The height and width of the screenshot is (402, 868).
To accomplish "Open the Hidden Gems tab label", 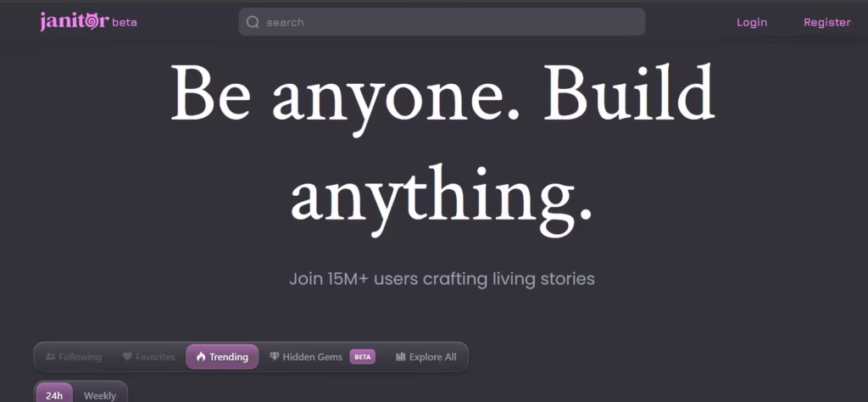I will click(312, 357).
